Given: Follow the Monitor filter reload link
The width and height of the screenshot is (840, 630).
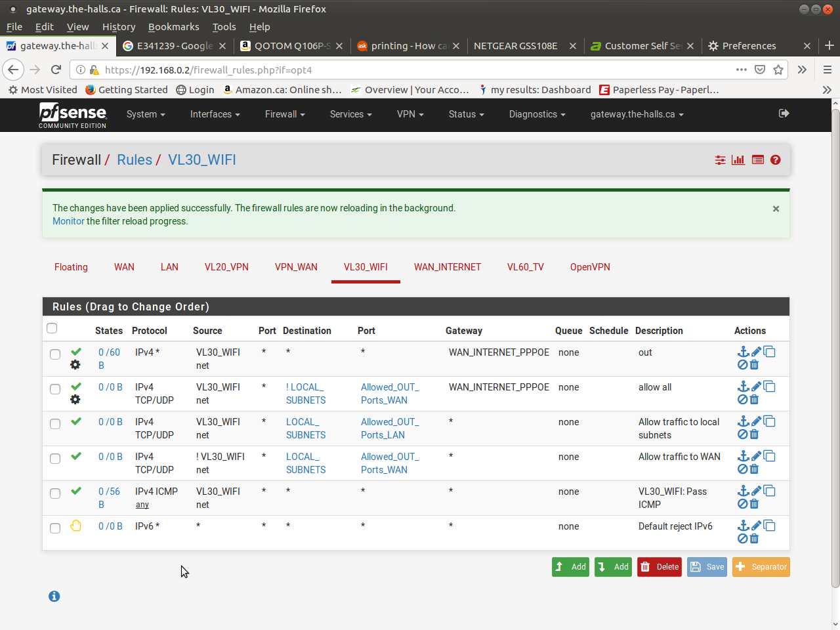Looking at the screenshot, I should pyautogui.click(x=68, y=221).
